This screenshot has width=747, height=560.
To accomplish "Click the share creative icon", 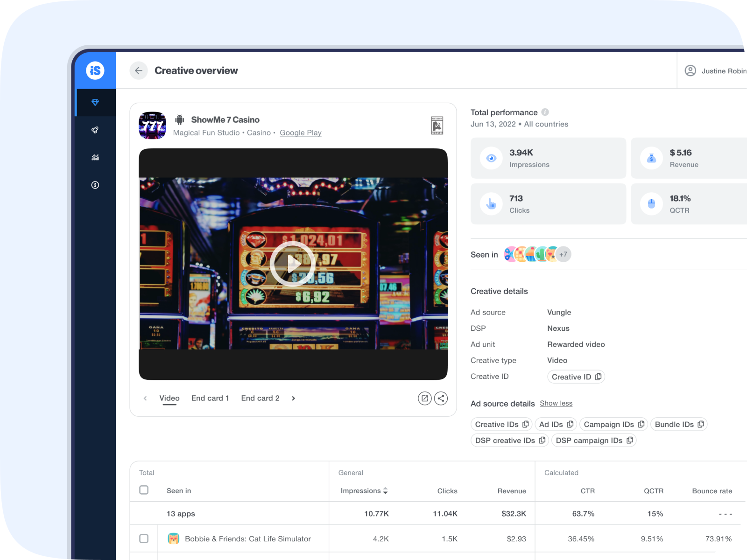I will pos(441,398).
